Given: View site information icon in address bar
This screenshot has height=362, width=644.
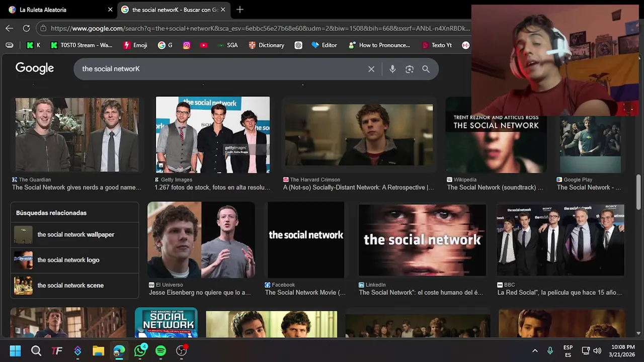Looking at the screenshot, I should click(x=43, y=29).
